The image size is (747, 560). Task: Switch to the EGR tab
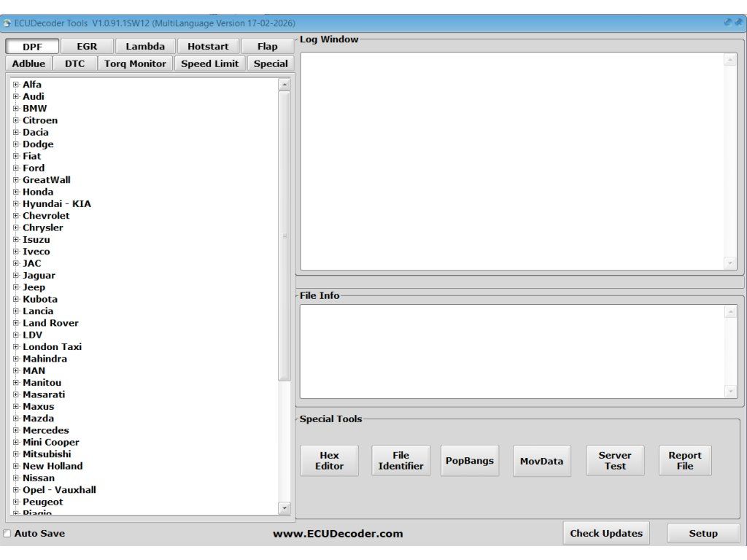[x=87, y=47]
